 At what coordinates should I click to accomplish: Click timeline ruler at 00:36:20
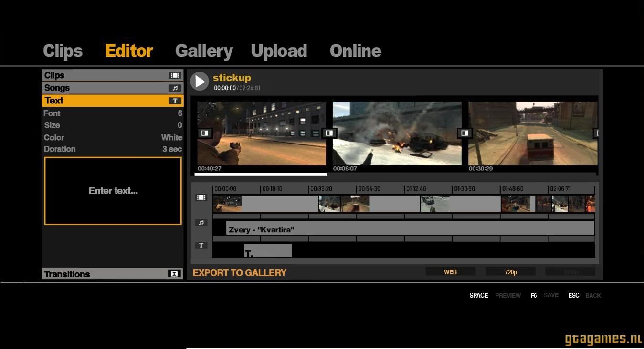321,189
